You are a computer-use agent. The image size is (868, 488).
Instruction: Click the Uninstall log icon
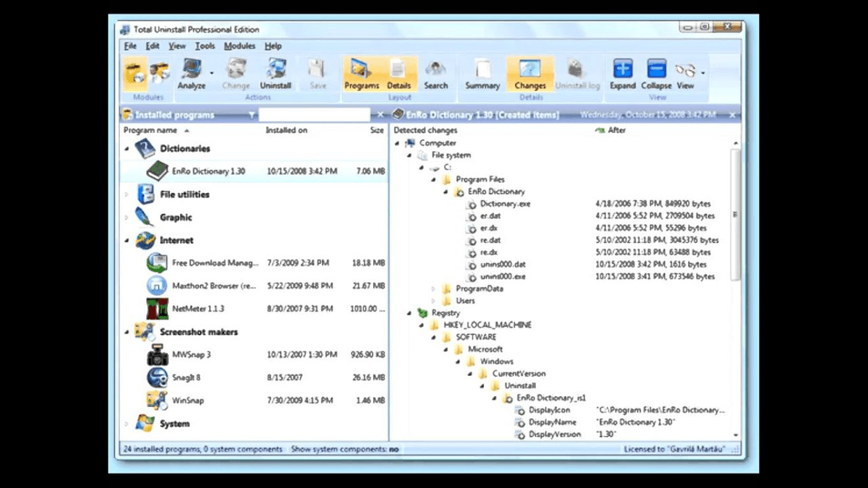(x=576, y=70)
